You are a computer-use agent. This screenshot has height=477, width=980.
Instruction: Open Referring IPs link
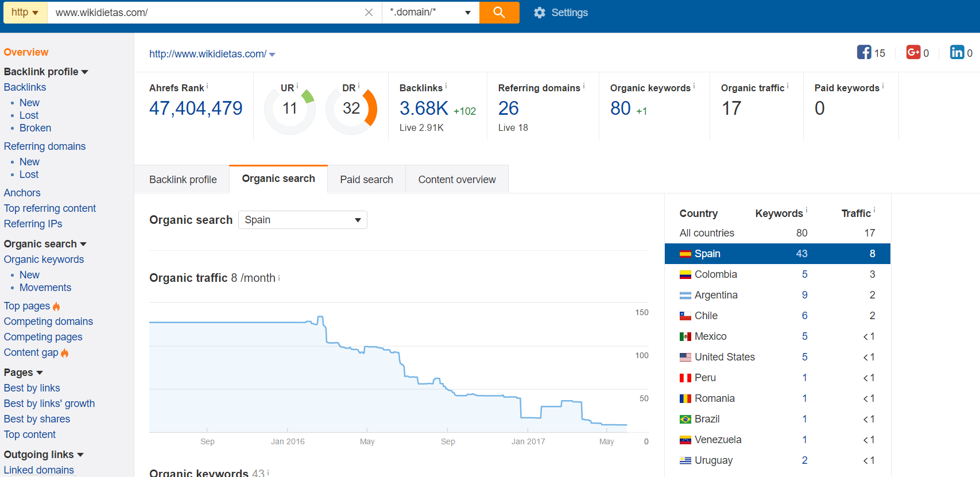(33, 224)
